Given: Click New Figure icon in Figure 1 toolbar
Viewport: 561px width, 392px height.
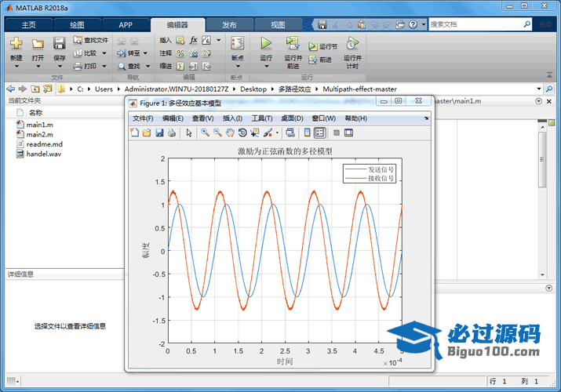Looking at the screenshot, I should pyautogui.click(x=134, y=133).
